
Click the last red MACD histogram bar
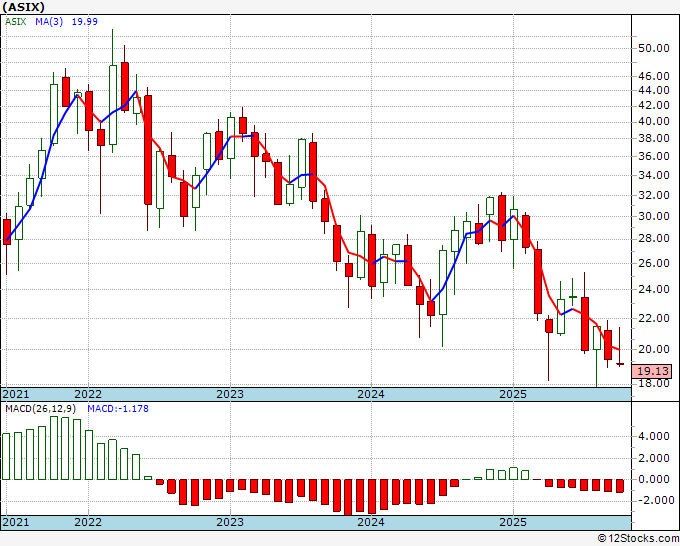[620, 486]
